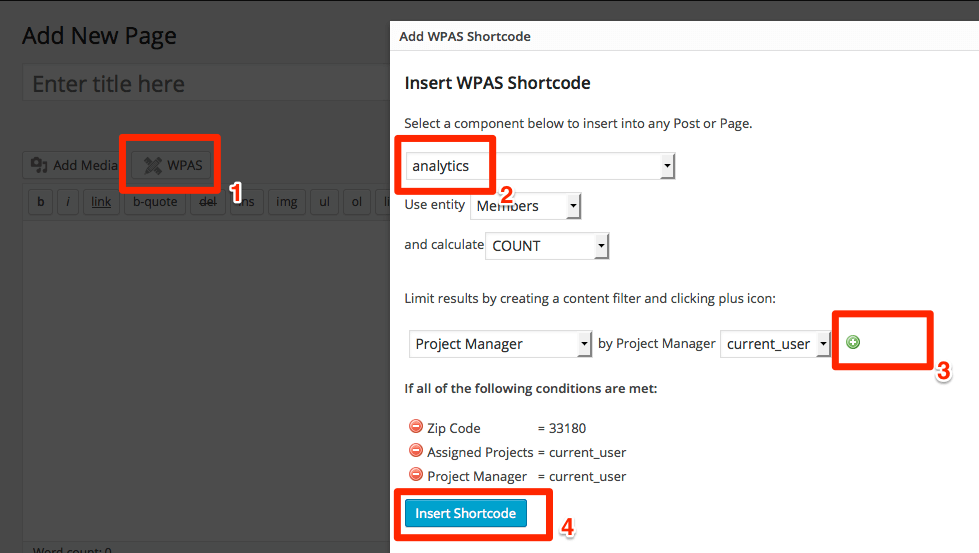Click the link editor button

click(x=101, y=202)
